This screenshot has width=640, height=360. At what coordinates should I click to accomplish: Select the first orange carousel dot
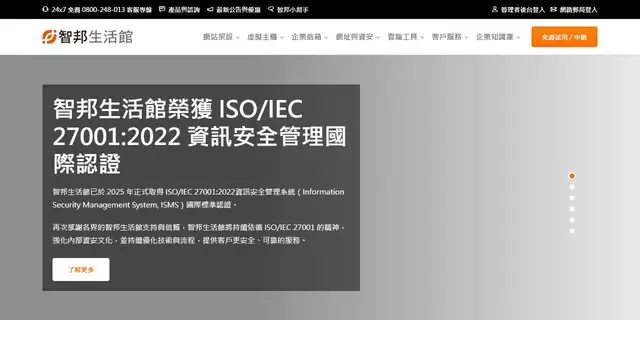572,176
